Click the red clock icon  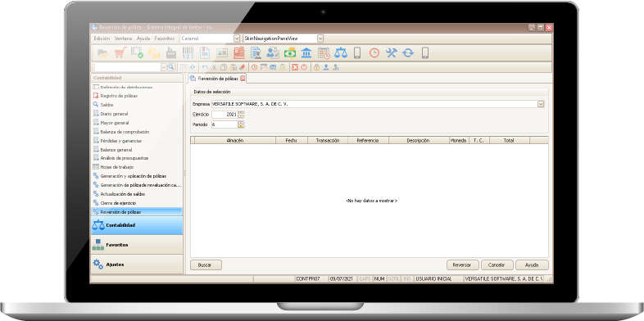coord(374,53)
